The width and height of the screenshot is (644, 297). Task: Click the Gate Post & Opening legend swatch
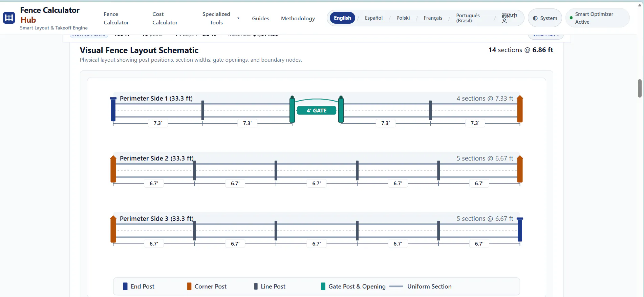pyautogui.click(x=323, y=287)
